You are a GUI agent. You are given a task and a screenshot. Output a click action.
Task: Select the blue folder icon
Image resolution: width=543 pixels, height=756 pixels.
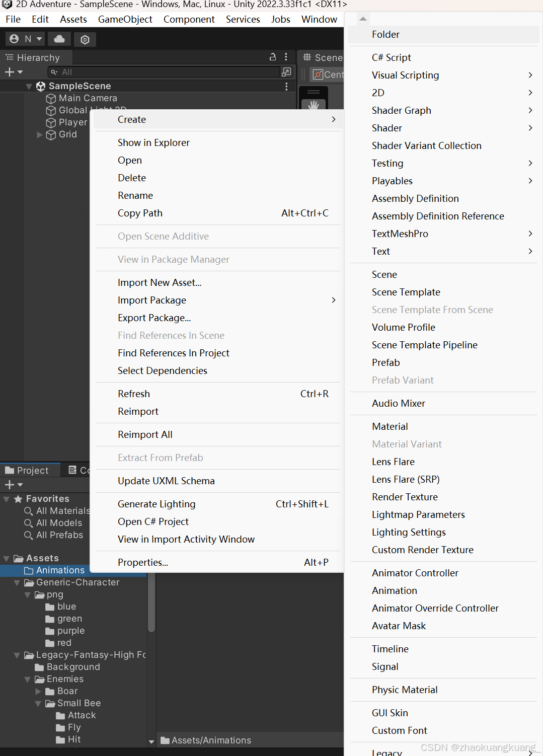click(50, 607)
